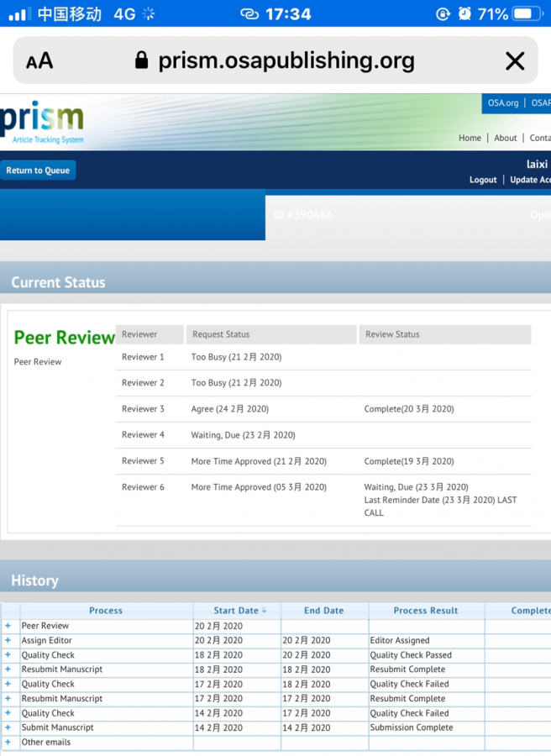Click the Logout link
Viewport: 551px width, 756px height.
(483, 180)
